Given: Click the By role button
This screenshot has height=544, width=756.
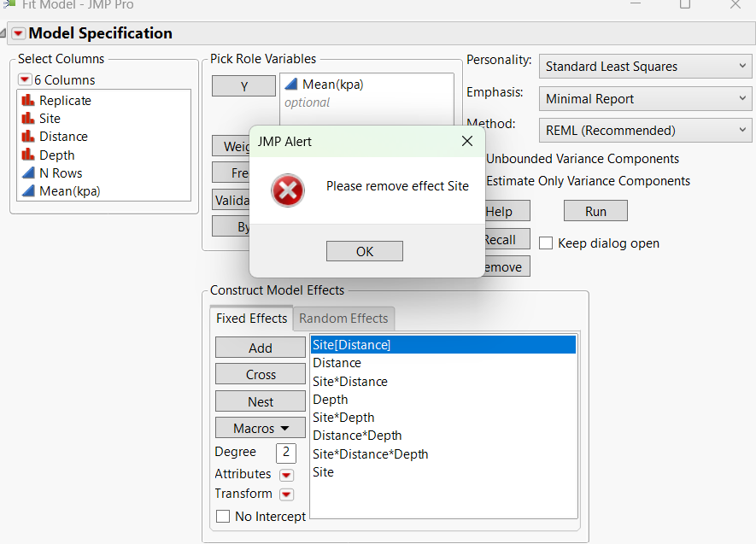Looking at the screenshot, I should (231, 226).
